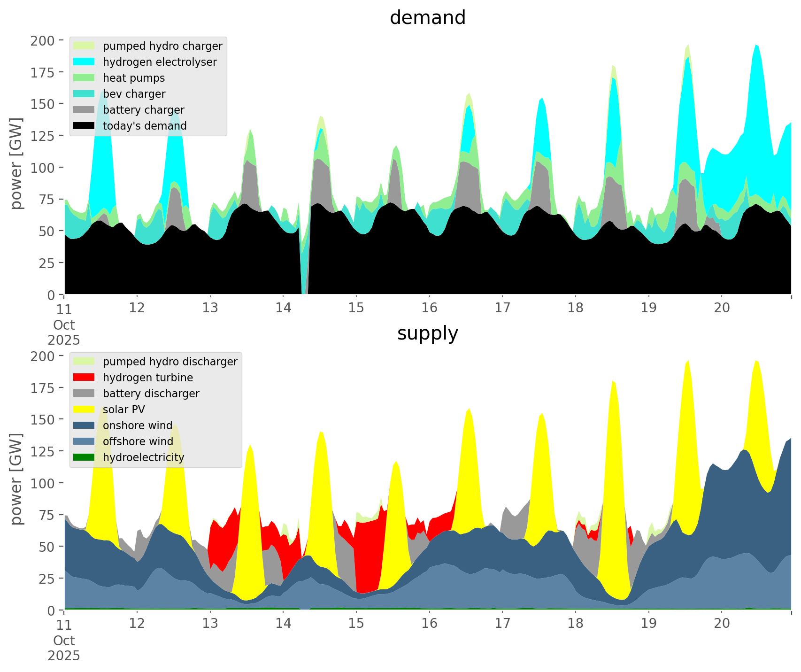
Task: Click the power [GW] label of supply chart
Action: (16, 479)
